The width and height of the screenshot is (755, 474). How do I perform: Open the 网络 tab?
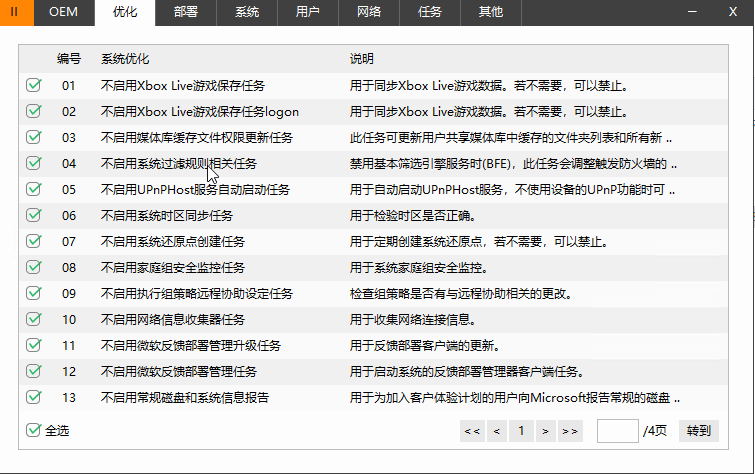[x=368, y=12]
